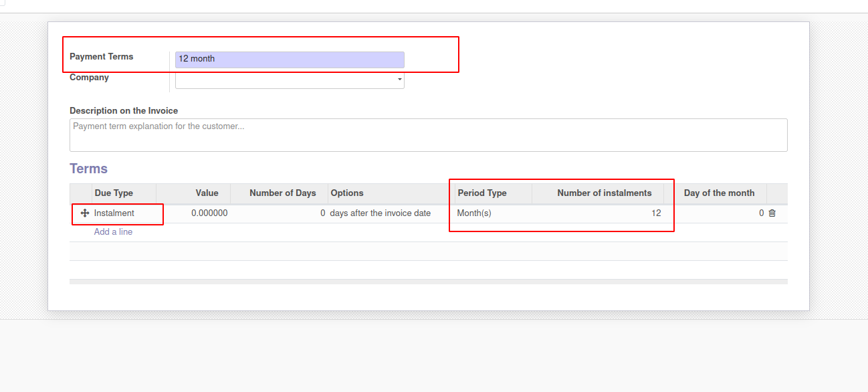The image size is (868, 392).
Task: Click the Description on the Invoice textarea
Action: (428, 135)
